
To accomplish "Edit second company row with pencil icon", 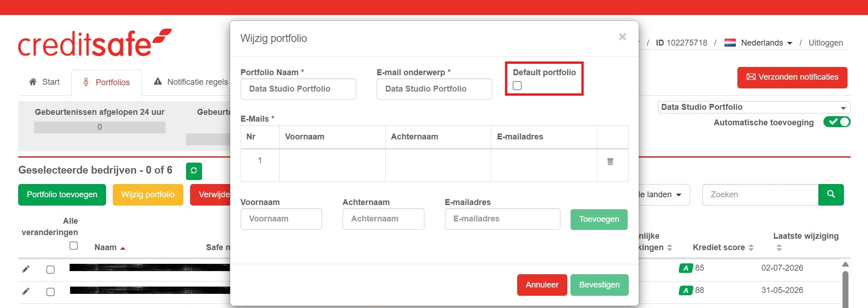I will pos(26,291).
